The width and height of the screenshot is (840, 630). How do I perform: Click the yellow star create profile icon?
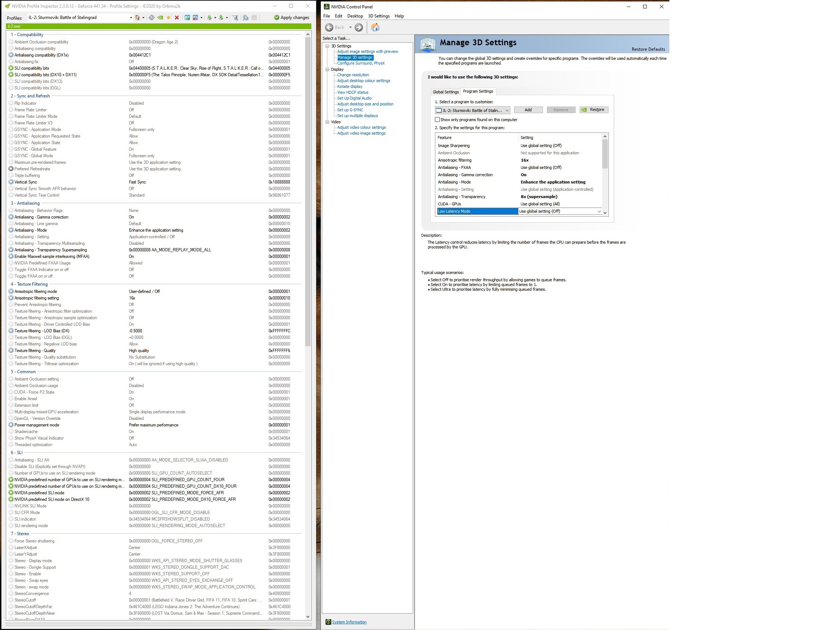(x=168, y=18)
